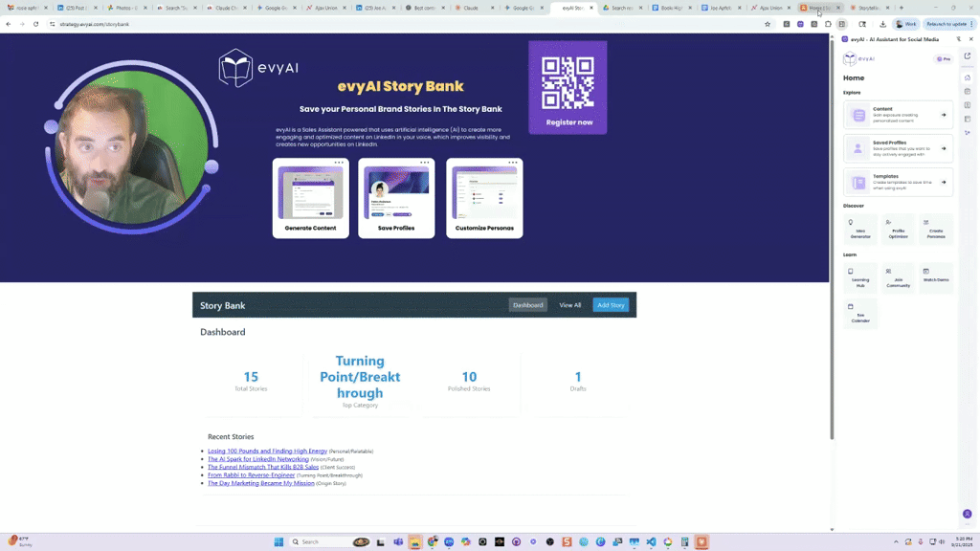The width and height of the screenshot is (980, 551).
Task: Click the Pro badge in evyAI panel
Action: 943,58
